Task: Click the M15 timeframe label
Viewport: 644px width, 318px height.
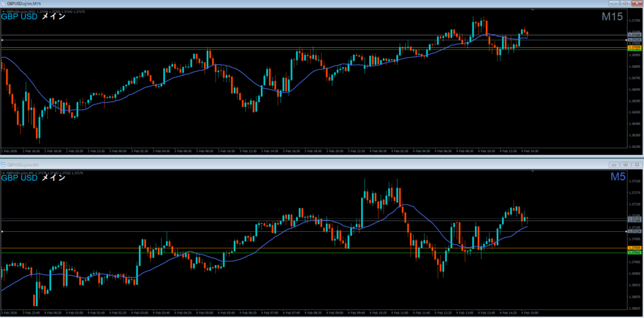Action: (x=612, y=18)
